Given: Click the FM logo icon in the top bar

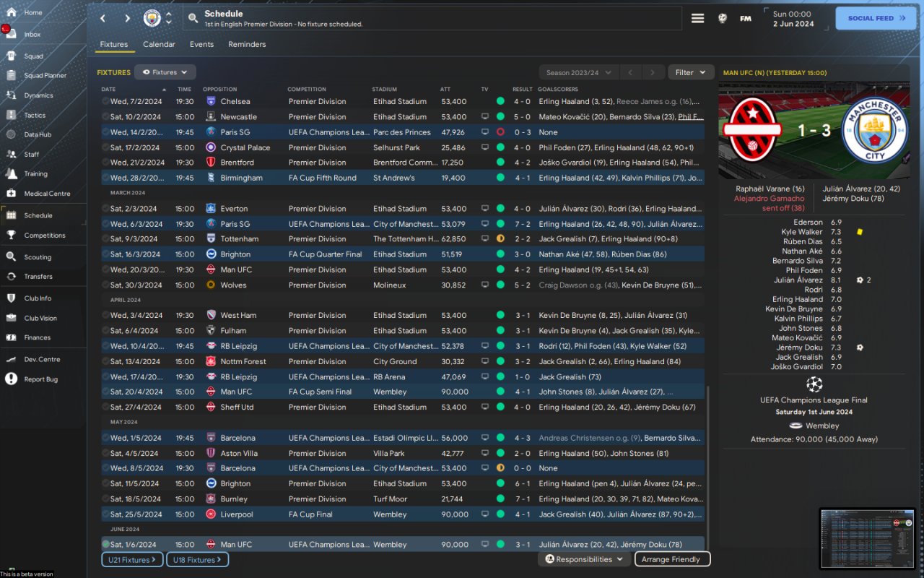Looking at the screenshot, I should pos(746,19).
